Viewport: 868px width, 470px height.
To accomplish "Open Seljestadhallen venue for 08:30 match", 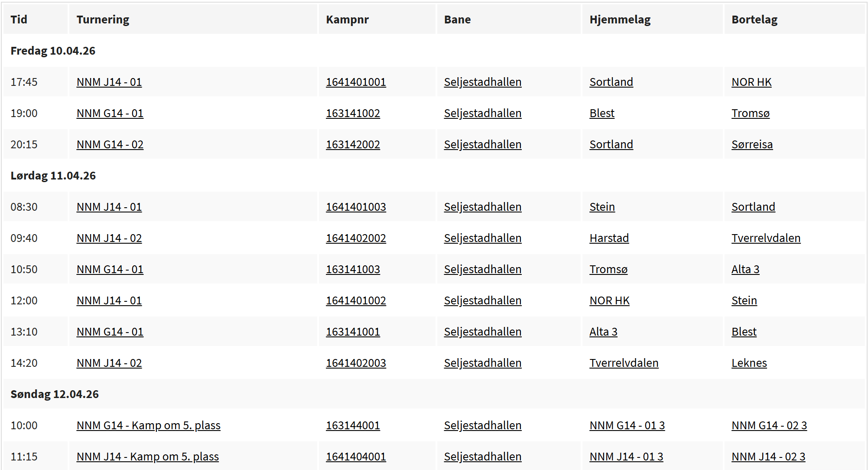I will tap(482, 207).
